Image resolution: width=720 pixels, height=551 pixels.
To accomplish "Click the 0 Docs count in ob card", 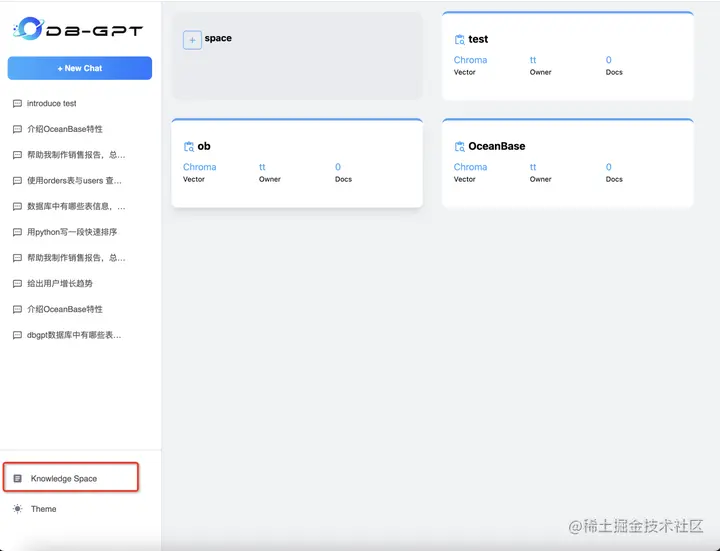I will (x=338, y=167).
